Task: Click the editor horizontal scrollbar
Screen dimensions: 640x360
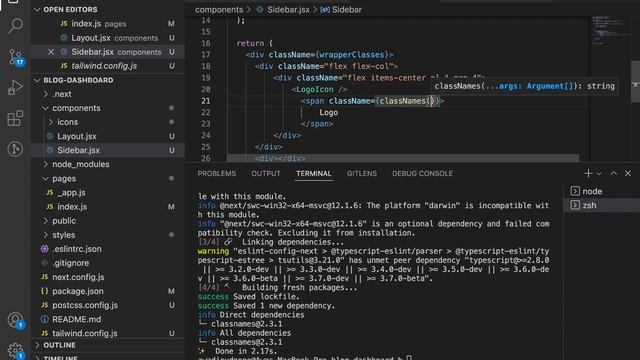Action: click(403, 158)
